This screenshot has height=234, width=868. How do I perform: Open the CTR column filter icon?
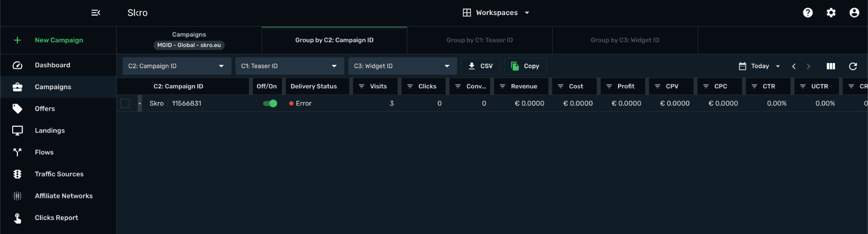tap(755, 86)
